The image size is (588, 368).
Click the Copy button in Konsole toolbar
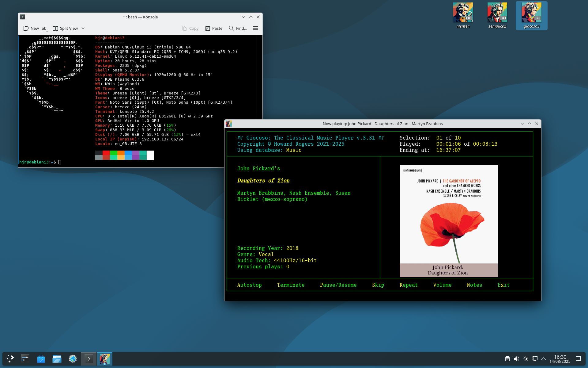click(x=190, y=28)
